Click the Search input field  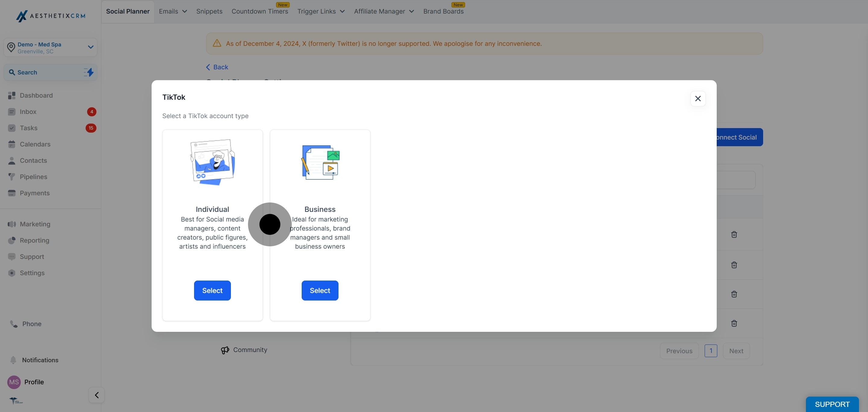pyautogui.click(x=51, y=72)
